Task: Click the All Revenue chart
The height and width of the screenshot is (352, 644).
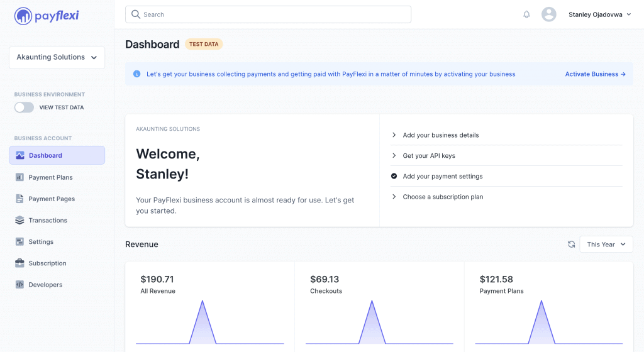Action: pyautogui.click(x=210, y=322)
